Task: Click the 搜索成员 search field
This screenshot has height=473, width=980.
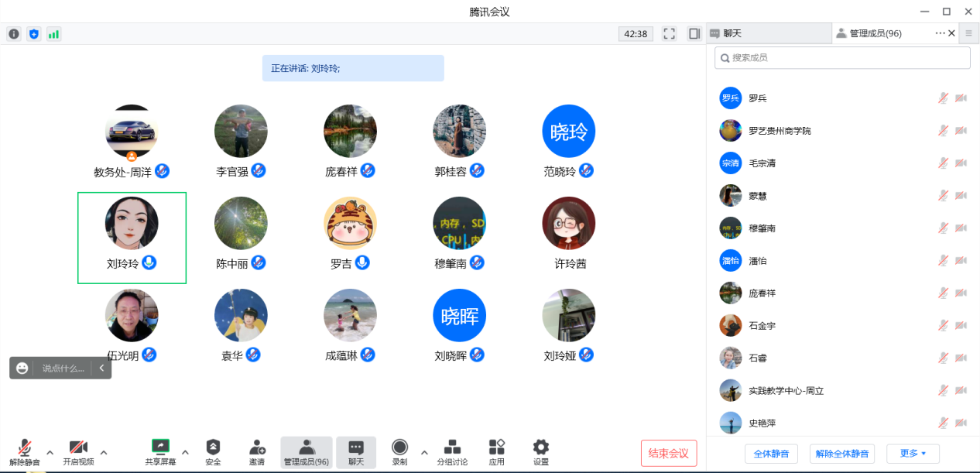Action: [x=842, y=58]
